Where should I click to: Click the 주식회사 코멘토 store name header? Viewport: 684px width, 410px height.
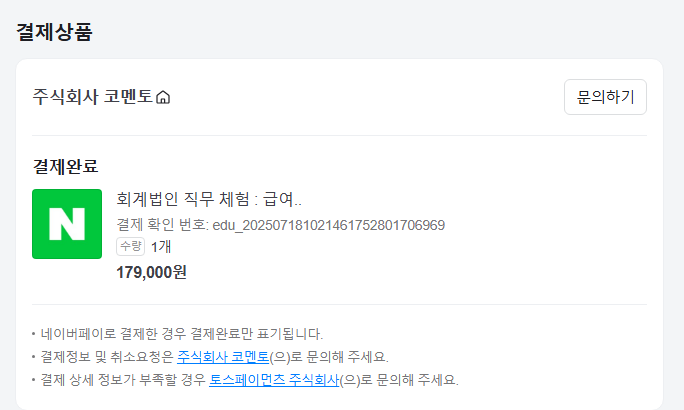click(x=93, y=97)
